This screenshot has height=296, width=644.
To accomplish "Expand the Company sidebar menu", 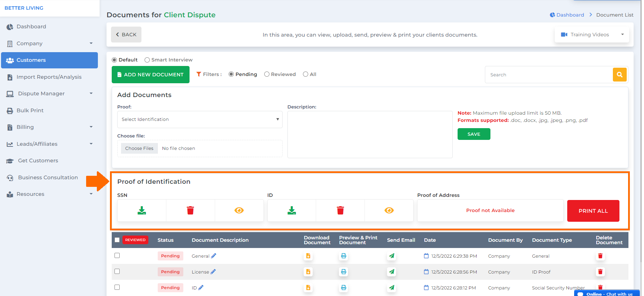I will pos(49,44).
